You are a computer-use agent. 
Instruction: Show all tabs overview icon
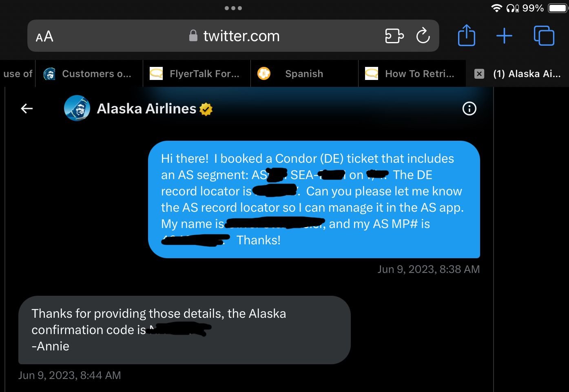(x=544, y=36)
